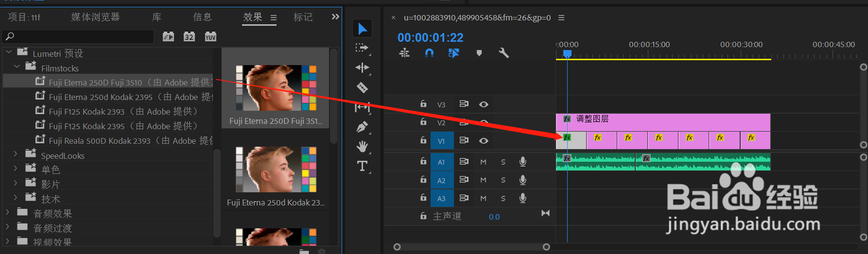Select Fuji Eterna 250D Fuji 3510 thumbnail
The image size is (868, 254).
[x=276, y=88]
